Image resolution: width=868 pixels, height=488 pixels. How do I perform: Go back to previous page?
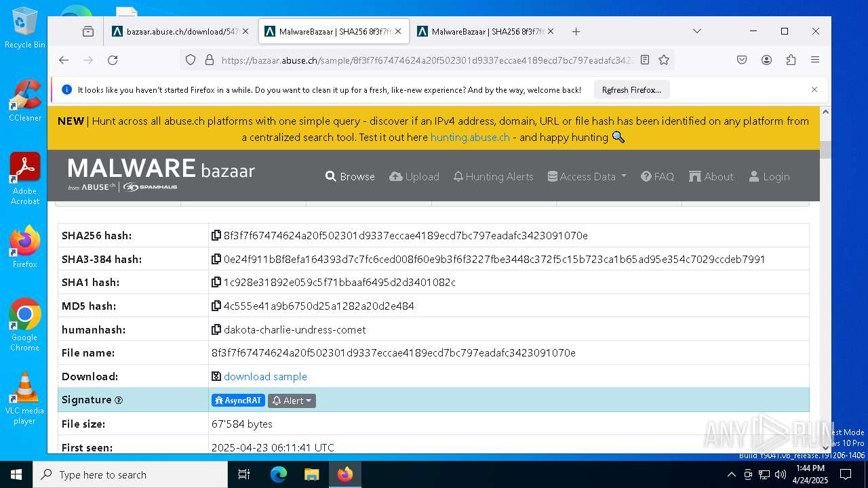coord(64,60)
